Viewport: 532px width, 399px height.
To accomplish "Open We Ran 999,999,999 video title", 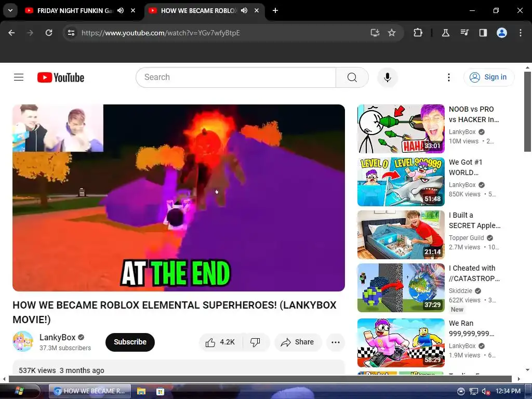I will [471, 328].
